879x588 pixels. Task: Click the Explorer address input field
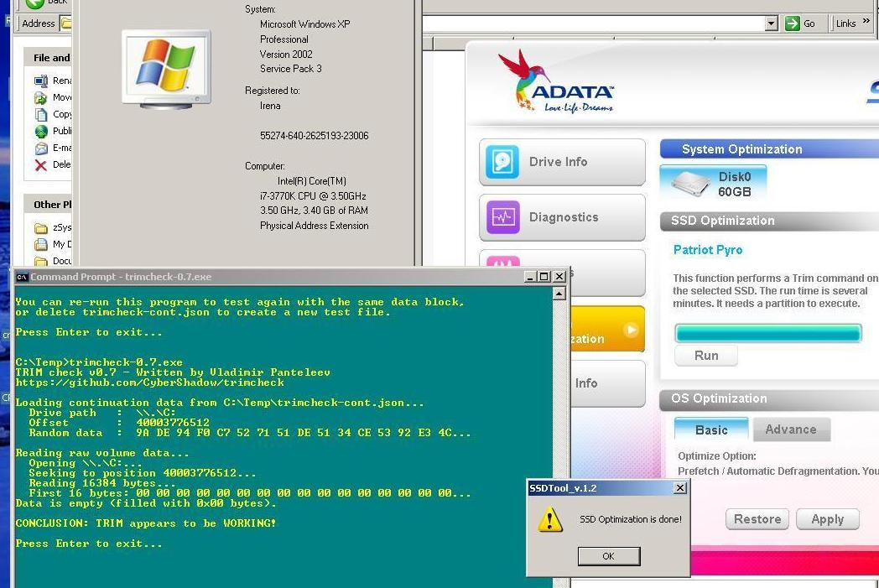tap(593, 23)
